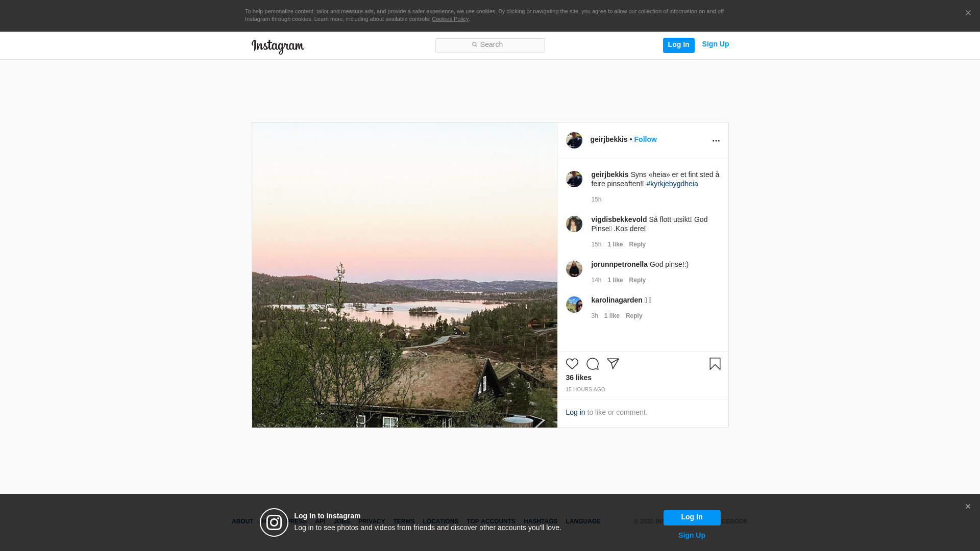The image size is (980, 551).
Task: Open hashtag #kyrkjebygdheia
Action: pyautogui.click(x=672, y=184)
